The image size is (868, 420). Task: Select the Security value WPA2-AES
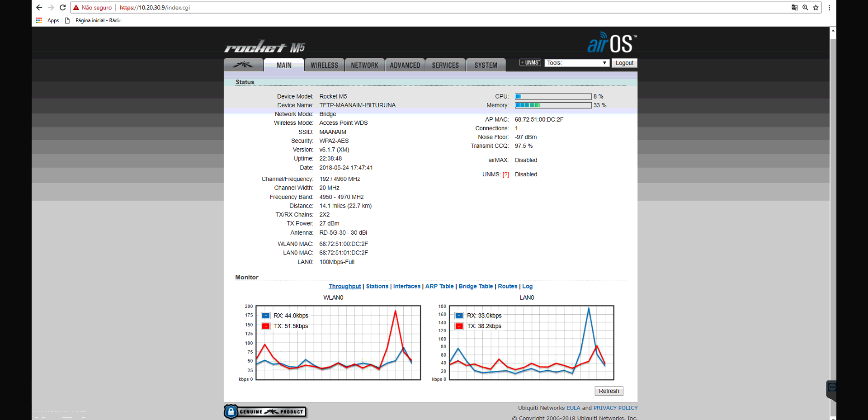pos(334,141)
